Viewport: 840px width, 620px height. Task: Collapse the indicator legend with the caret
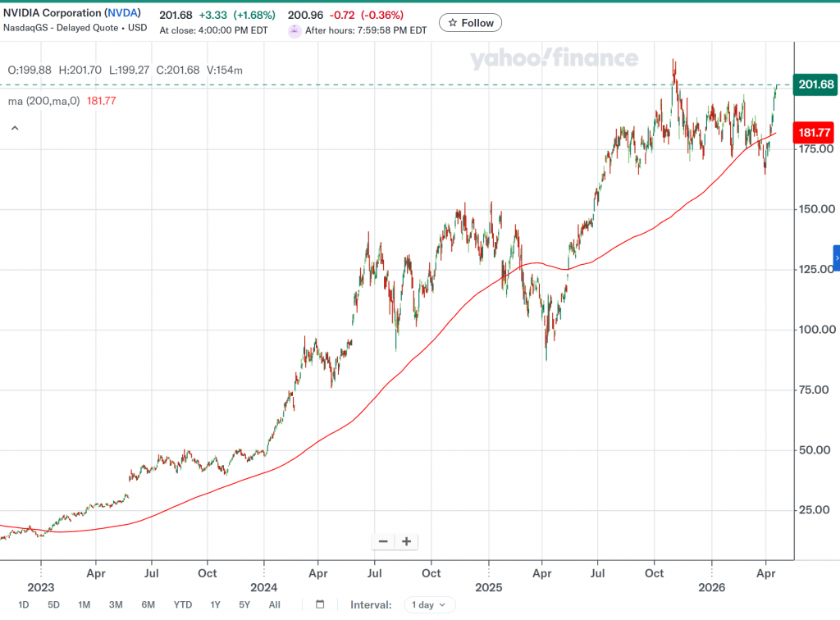(14, 128)
